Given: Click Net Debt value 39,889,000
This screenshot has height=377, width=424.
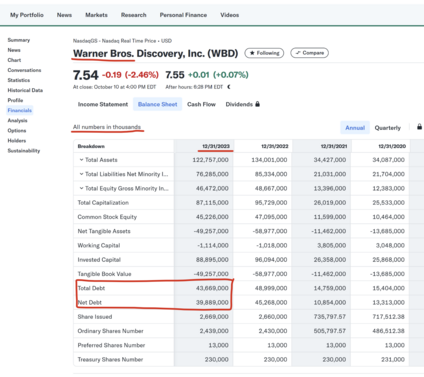Looking at the screenshot, I should [212, 302].
